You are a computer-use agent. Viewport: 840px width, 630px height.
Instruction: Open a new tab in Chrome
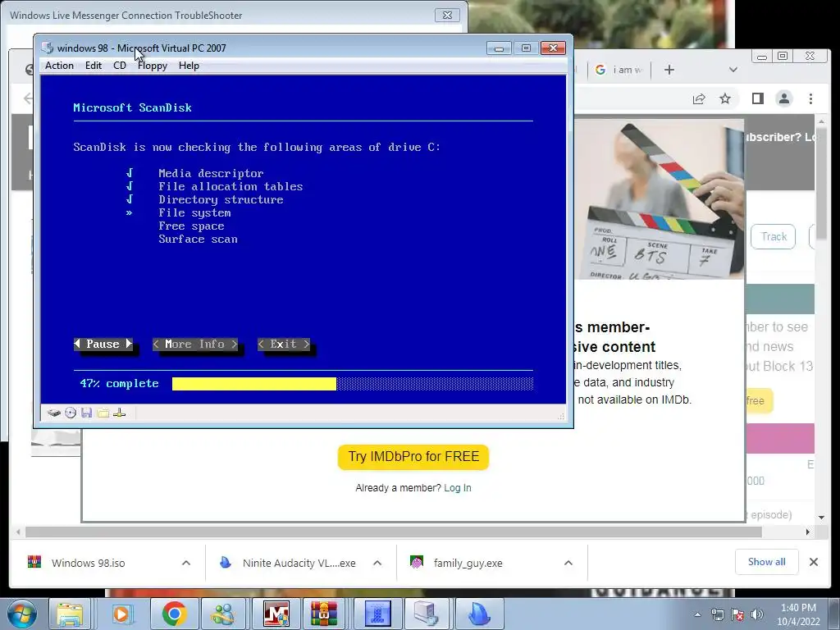tap(669, 70)
